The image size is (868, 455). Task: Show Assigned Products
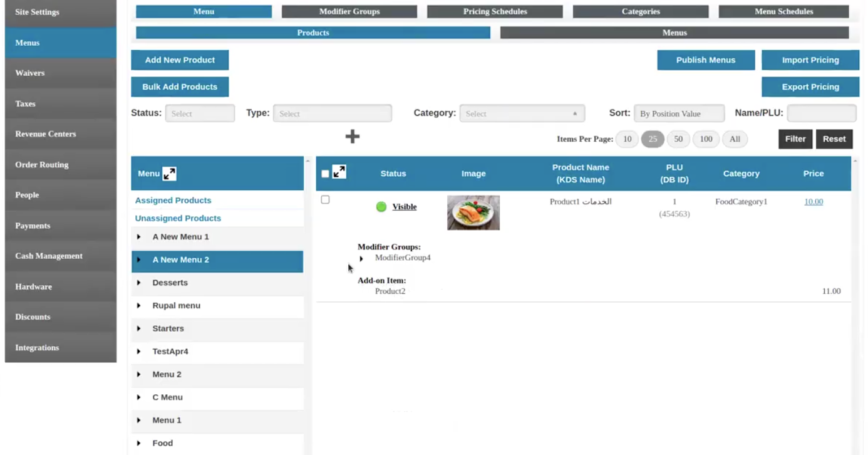point(173,201)
